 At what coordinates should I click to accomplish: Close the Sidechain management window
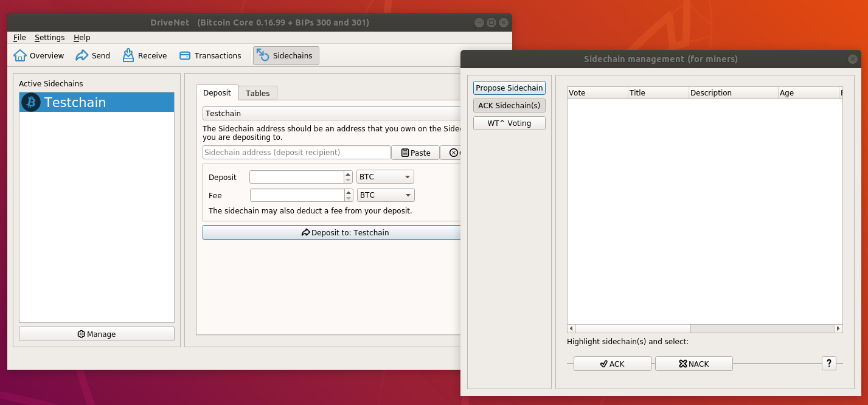[853, 59]
